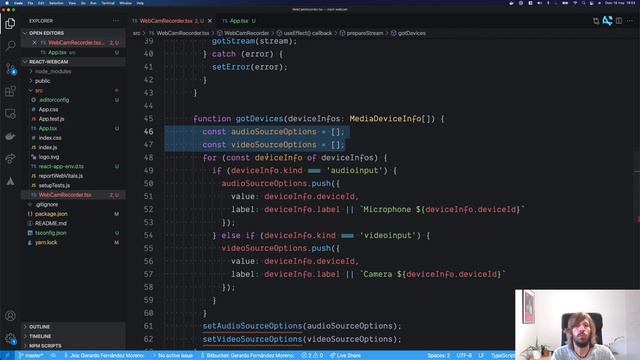Open react-app-env.d.ts in explorer
Screen dimensions: 640x360
tap(61, 167)
